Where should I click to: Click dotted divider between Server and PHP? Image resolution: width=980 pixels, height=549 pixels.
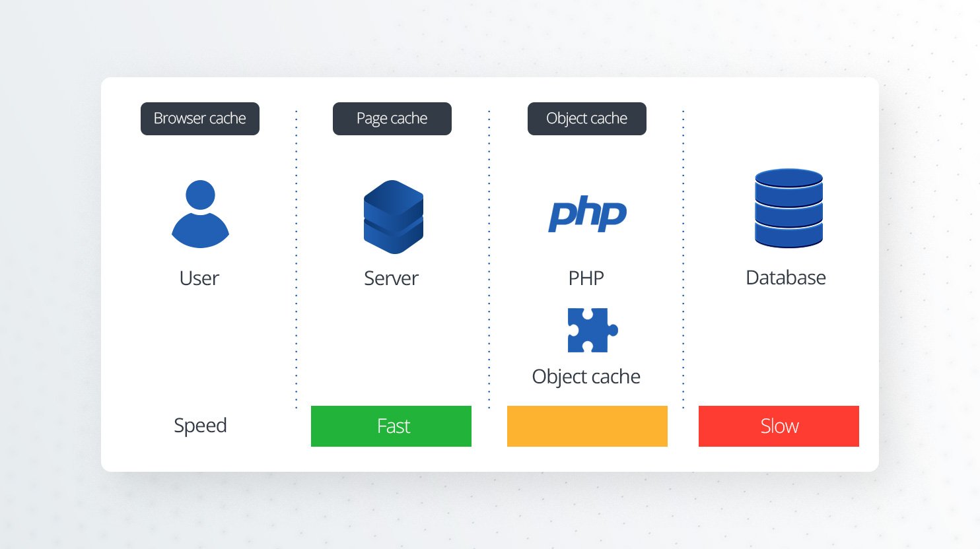click(489, 257)
